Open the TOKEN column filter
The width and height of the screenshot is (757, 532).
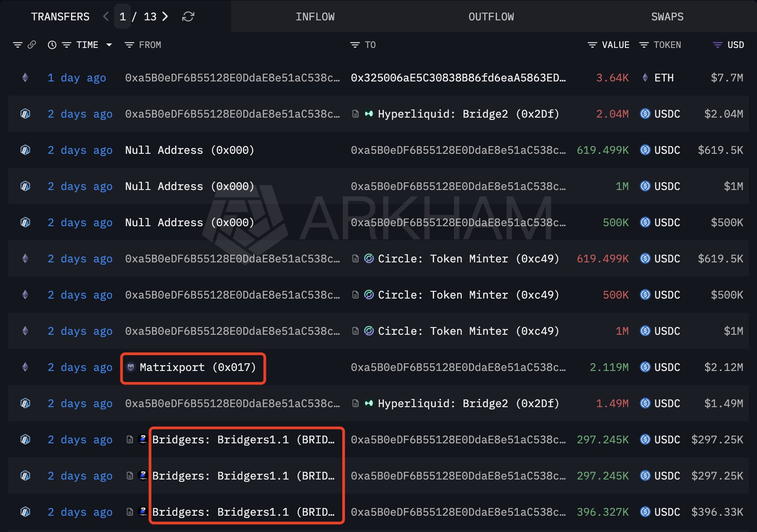pos(644,45)
